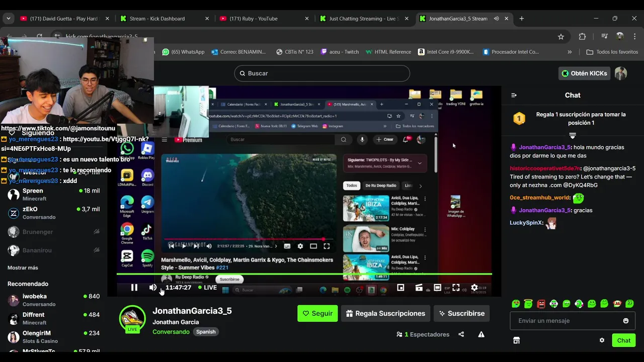Open the chat shop storefront icon
This screenshot has height=362, width=644.
click(516, 340)
